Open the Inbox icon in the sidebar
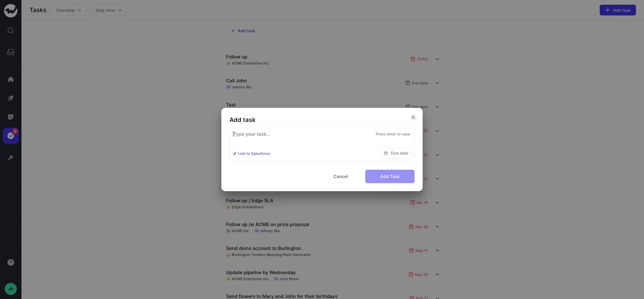 click(11, 52)
